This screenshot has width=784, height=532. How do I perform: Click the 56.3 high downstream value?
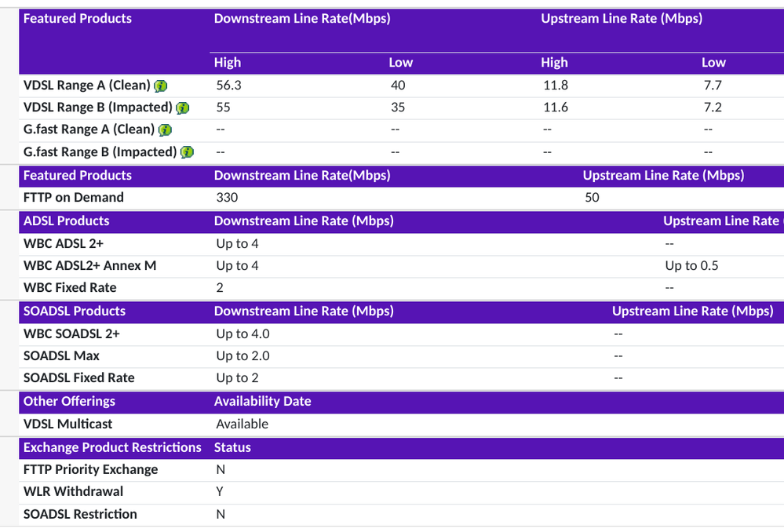click(228, 86)
